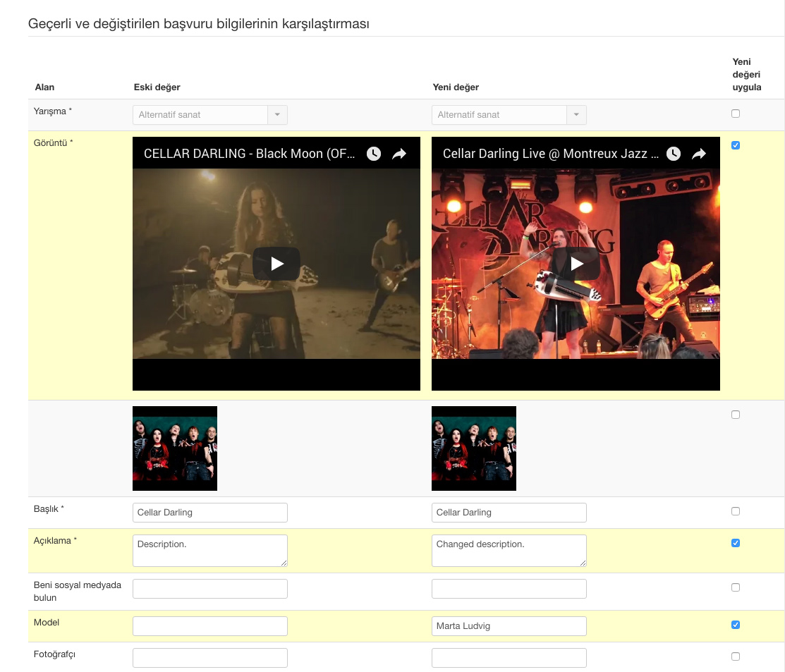785x672 pixels.
Task: Play the new Montreux Jazz live video
Action: [x=576, y=264]
